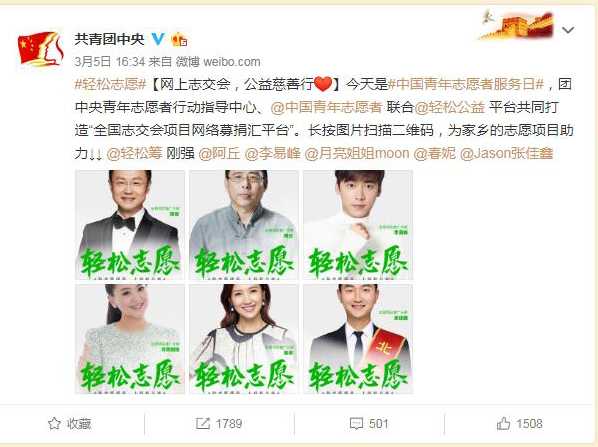Screen dimensions: 598x447
Task: Expand the post options chevron menu
Action: pyautogui.click(x=568, y=30)
